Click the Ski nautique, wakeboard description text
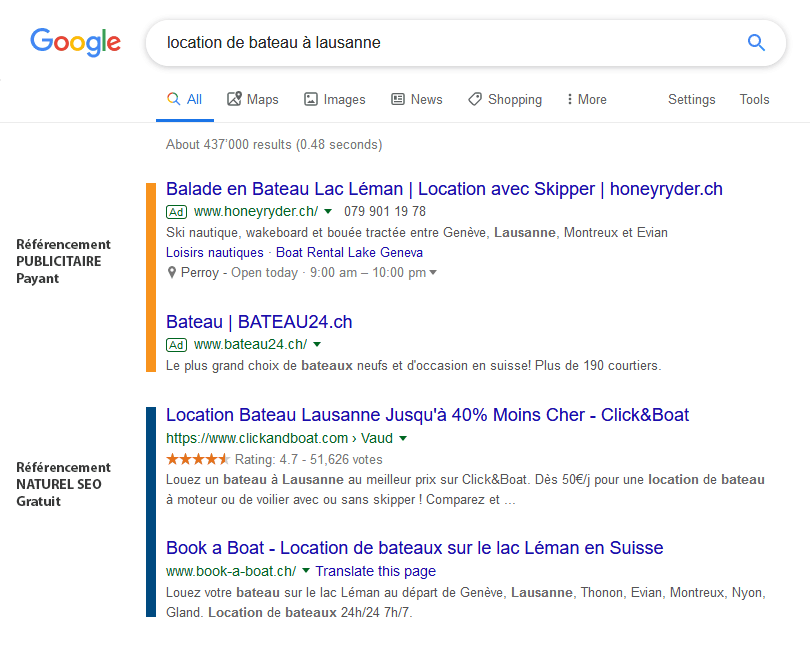The height and width of the screenshot is (646, 810). coord(417,232)
